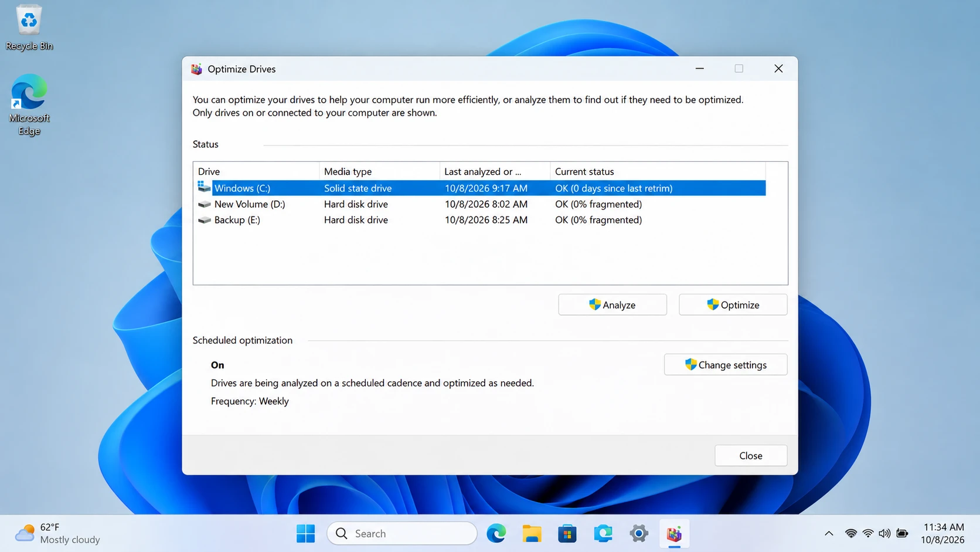Open Microsoft Store from the taskbar
Screen dimensions: 980x552
tap(567, 534)
